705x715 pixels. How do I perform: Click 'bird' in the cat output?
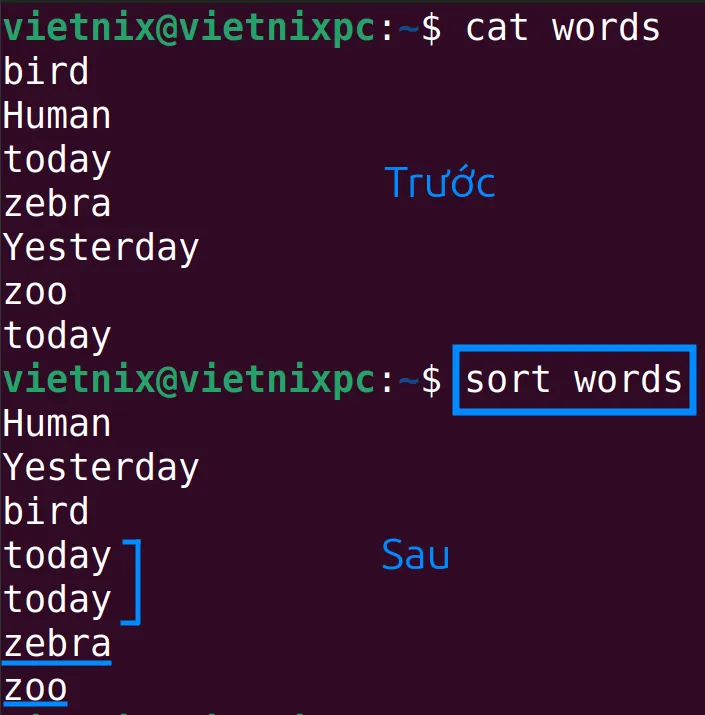pyautogui.click(x=46, y=72)
